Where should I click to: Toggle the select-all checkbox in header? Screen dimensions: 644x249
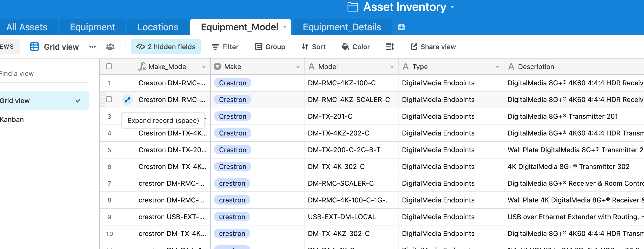(109, 66)
